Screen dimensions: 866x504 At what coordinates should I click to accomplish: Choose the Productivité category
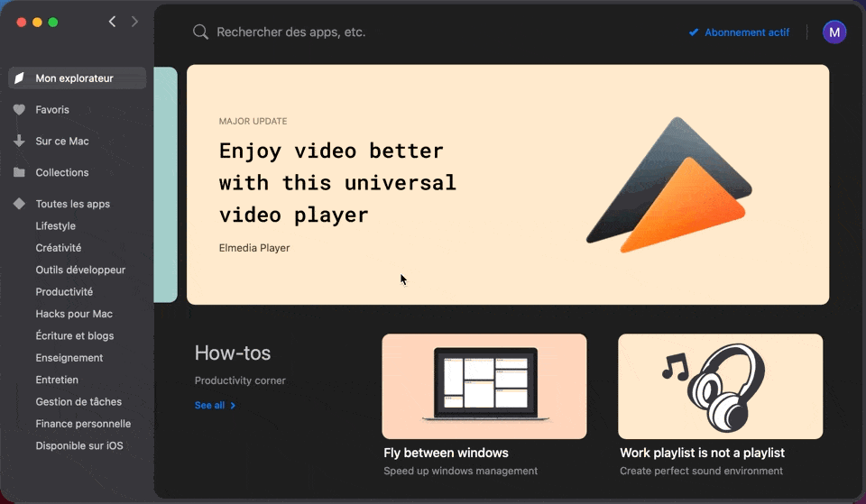click(x=64, y=291)
